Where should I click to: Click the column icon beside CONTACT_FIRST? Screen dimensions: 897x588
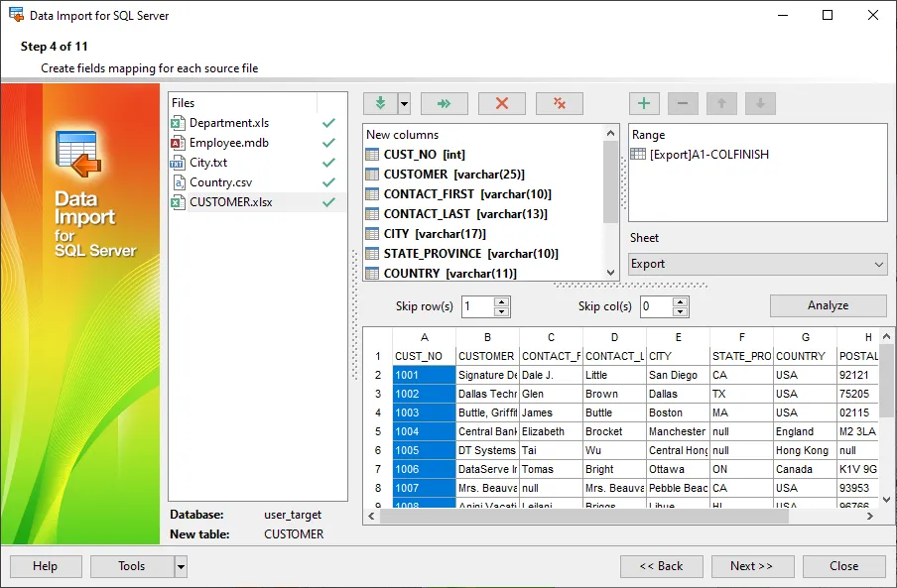pyautogui.click(x=372, y=194)
